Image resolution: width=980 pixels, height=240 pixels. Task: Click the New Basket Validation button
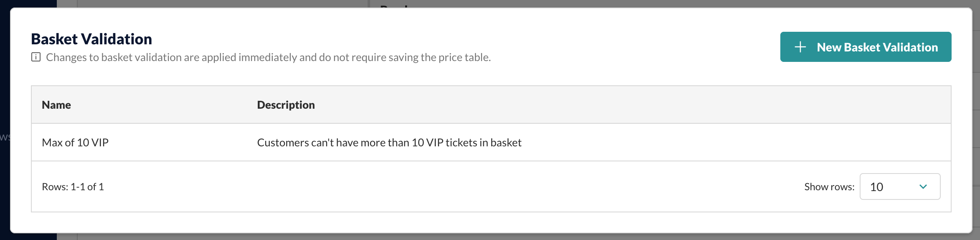point(866,47)
